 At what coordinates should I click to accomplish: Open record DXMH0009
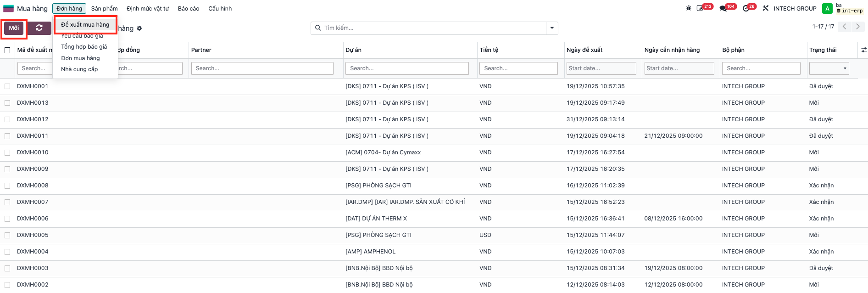point(33,169)
